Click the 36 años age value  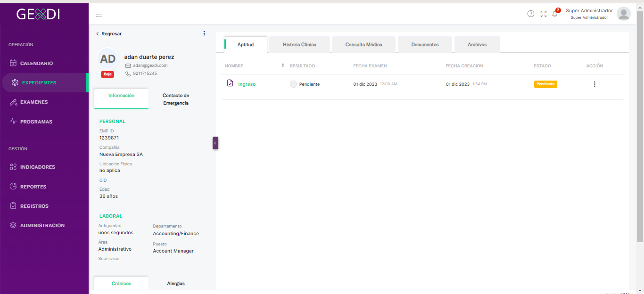click(108, 196)
